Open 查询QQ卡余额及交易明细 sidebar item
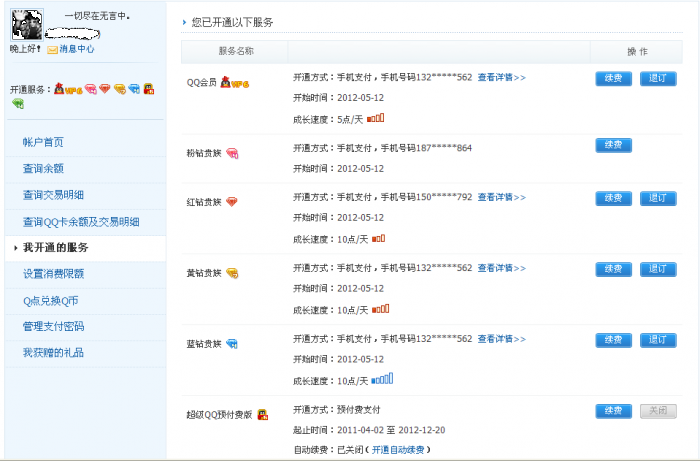The image size is (700, 461). [x=81, y=222]
